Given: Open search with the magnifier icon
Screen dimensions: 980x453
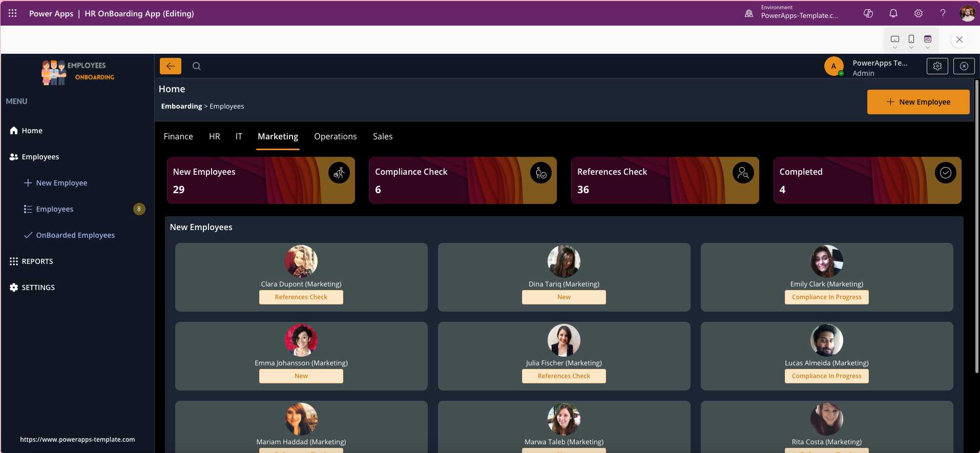Looking at the screenshot, I should (x=197, y=66).
